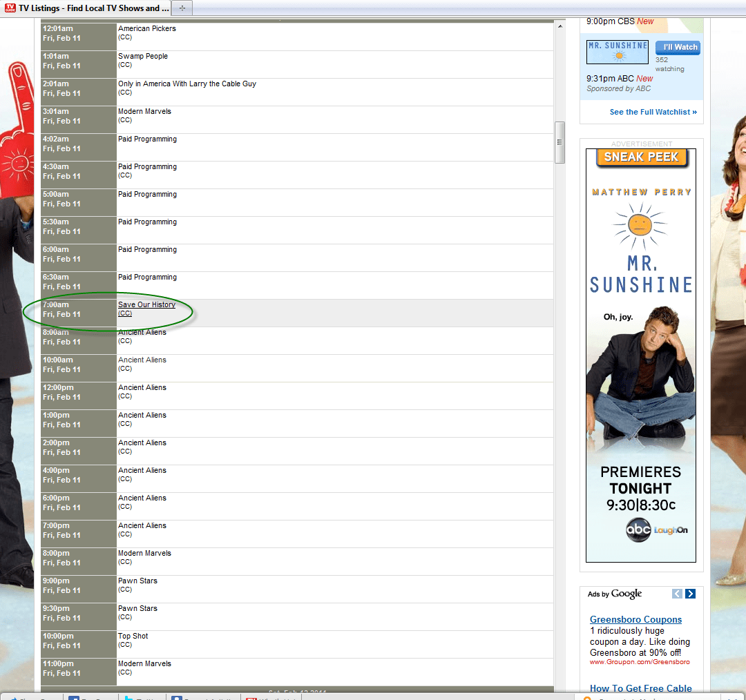Click the 10:00pm Fri, Feb 11 time cell
The height and width of the screenshot is (700, 746).
coord(79,644)
